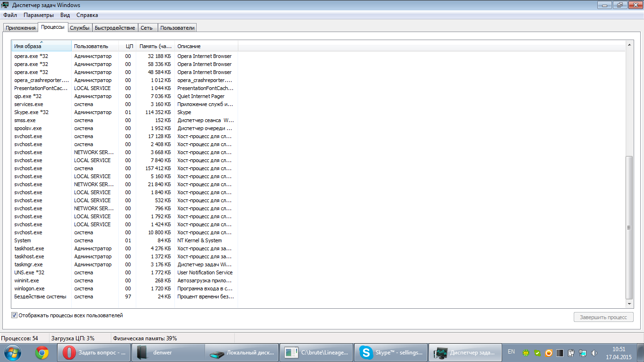The width and height of the screenshot is (644, 362).
Task: Select the smss.exe process row
Action: click(x=125, y=120)
